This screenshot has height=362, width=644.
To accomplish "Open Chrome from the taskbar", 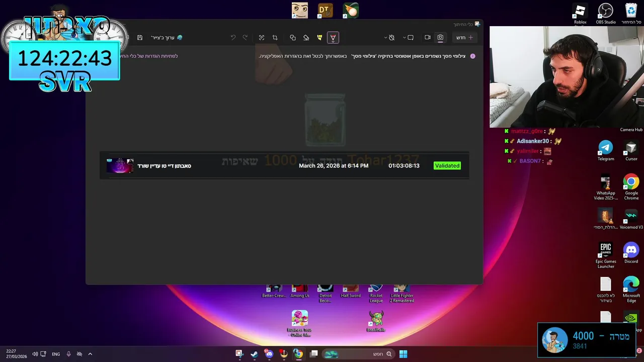I will (298, 354).
